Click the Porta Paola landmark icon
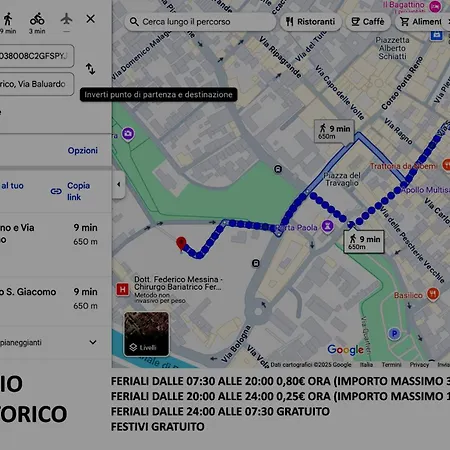 (x=328, y=227)
